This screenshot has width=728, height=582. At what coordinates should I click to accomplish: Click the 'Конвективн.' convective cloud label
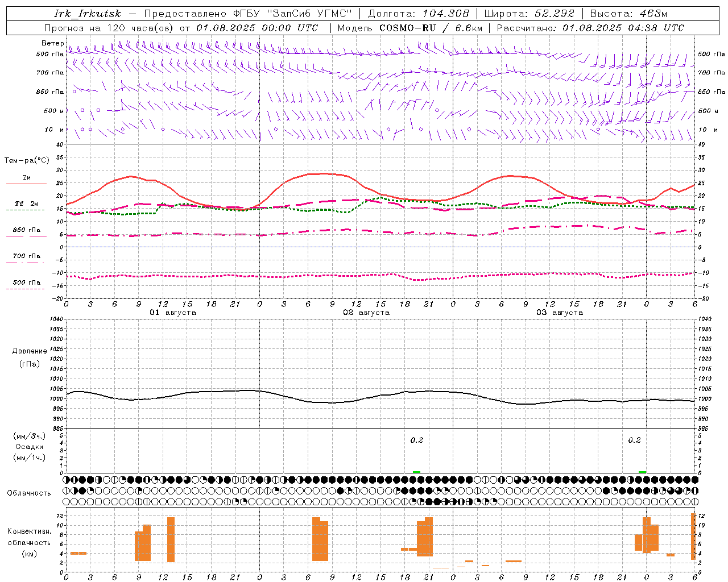(x=30, y=531)
